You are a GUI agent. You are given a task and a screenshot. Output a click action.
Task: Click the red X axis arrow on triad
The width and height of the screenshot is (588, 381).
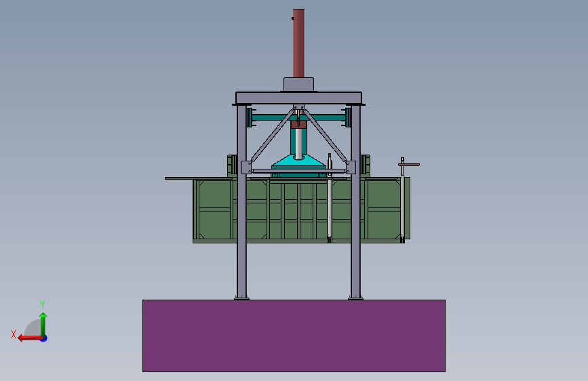29,338
